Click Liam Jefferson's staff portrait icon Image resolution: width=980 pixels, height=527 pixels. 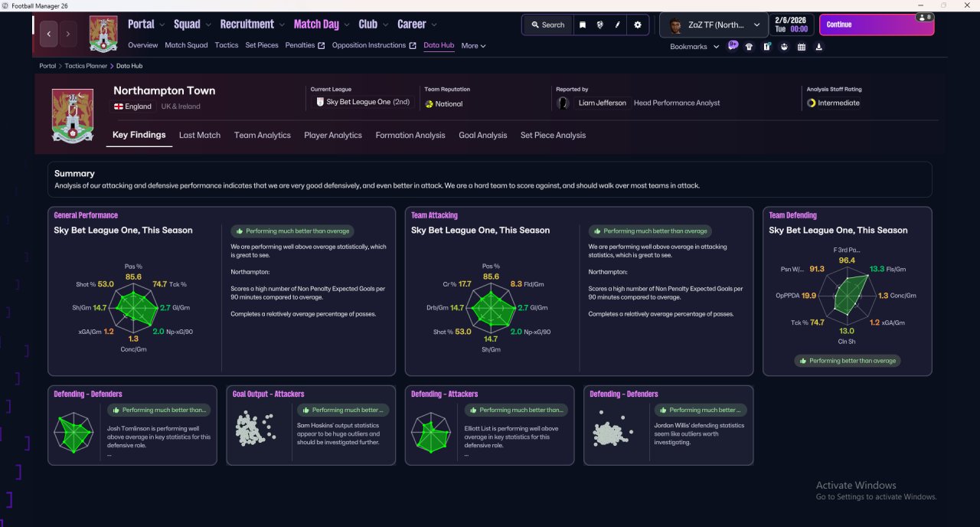tap(563, 103)
